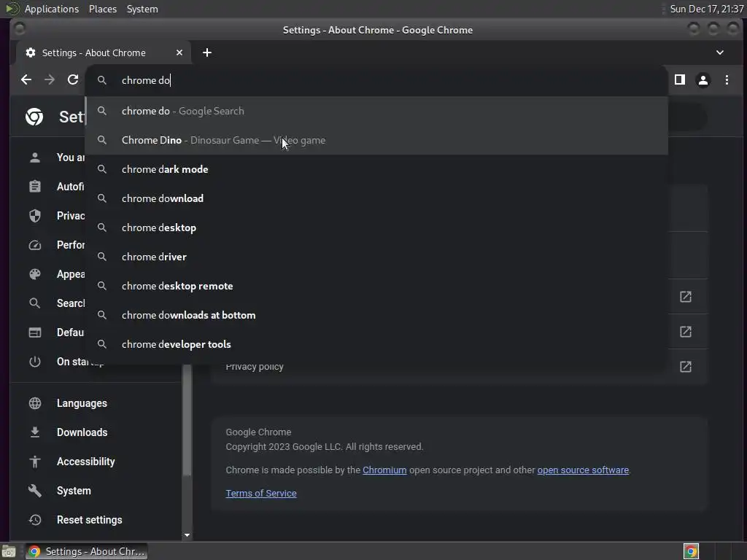Select 'chrome do - Google Search' suggestion
747x560 pixels.
(376, 111)
